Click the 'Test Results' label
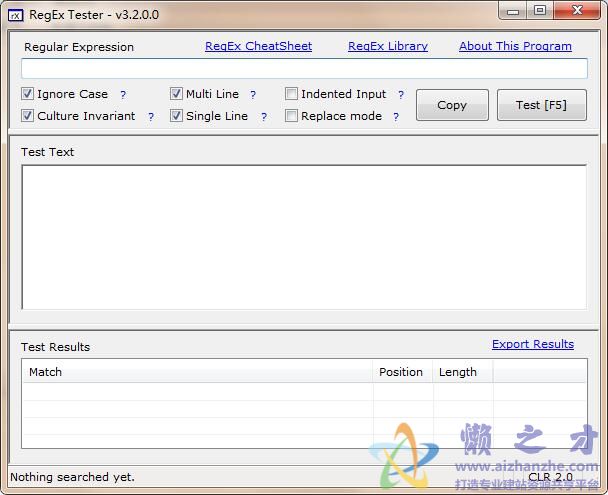This screenshot has width=608, height=495. click(55, 347)
